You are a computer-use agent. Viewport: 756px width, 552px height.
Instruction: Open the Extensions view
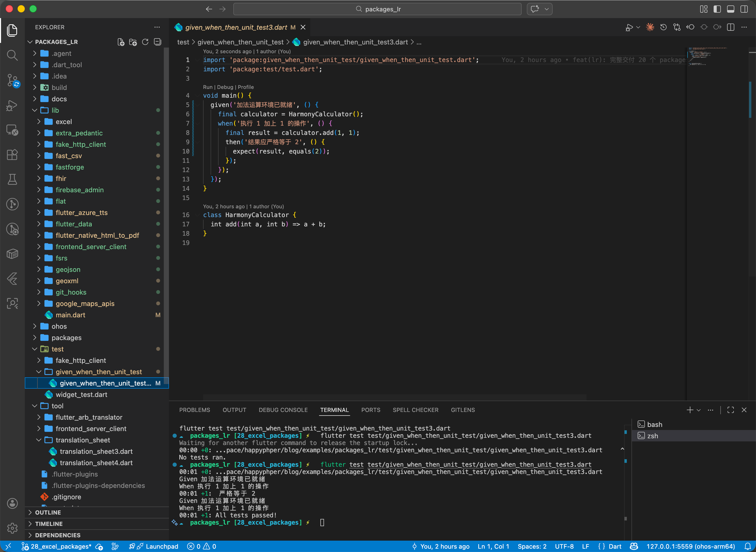(x=12, y=155)
